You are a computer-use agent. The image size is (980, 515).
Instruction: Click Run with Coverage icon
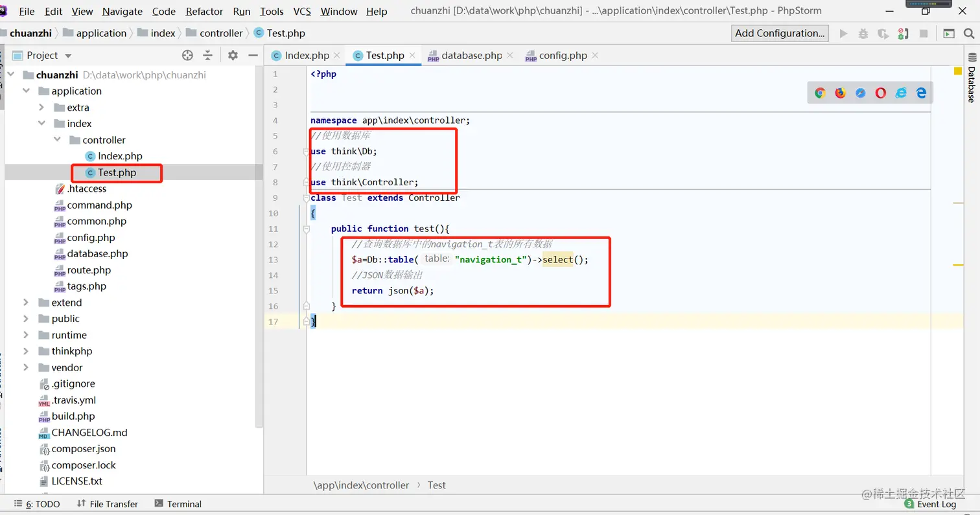point(883,34)
